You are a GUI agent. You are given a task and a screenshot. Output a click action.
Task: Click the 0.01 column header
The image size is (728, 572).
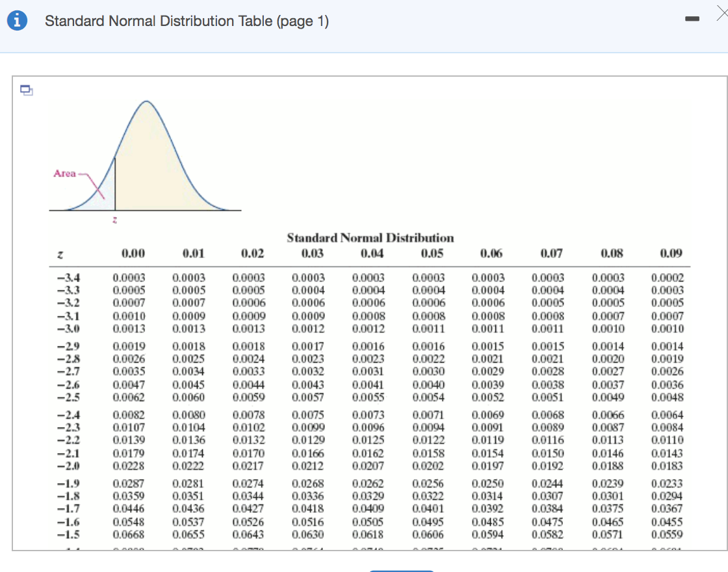tap(193, 253)
